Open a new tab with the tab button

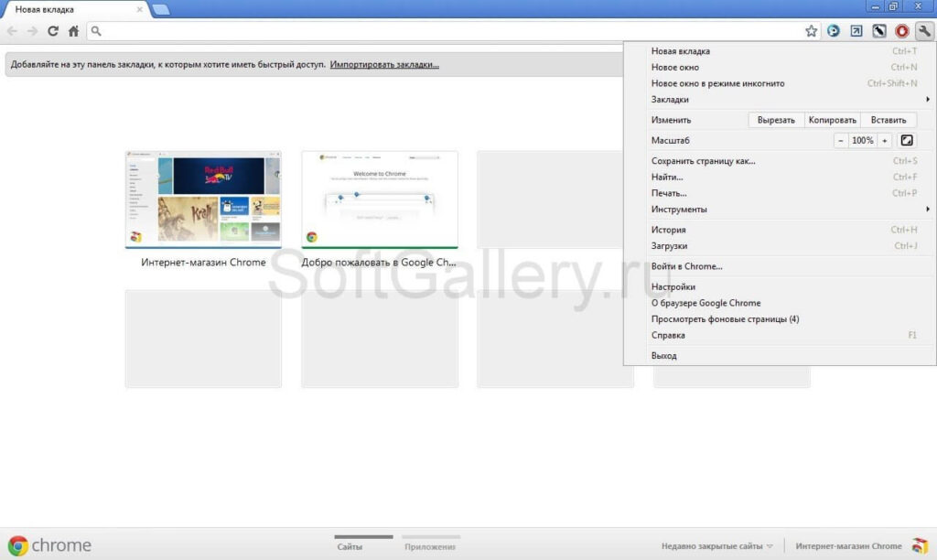click(x=161, y=9)
